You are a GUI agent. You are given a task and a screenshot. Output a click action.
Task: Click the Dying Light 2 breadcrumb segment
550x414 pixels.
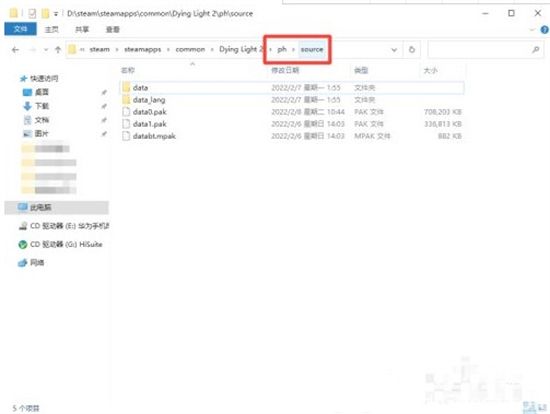point(241,49)
